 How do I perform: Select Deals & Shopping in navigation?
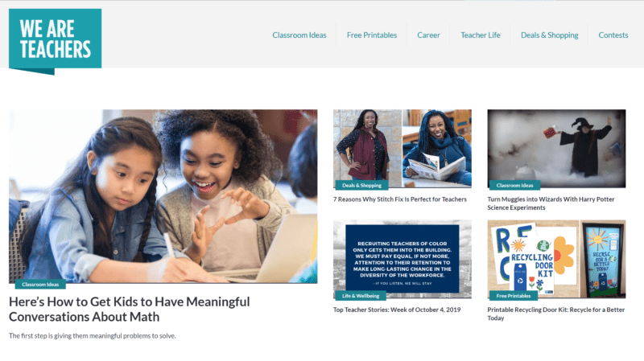pyautogui.click(x=549, y=35)
